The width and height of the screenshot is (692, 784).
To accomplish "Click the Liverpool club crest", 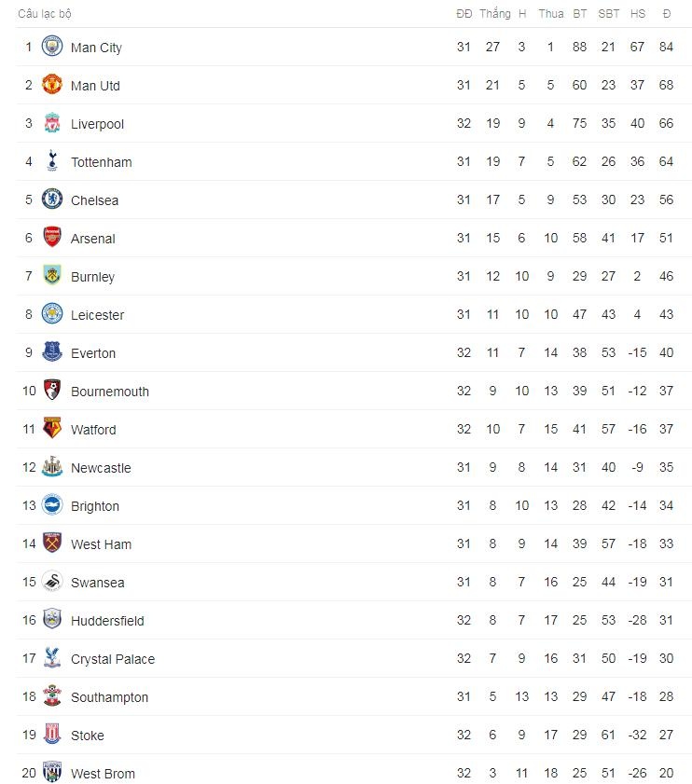I will coord(52,124).
